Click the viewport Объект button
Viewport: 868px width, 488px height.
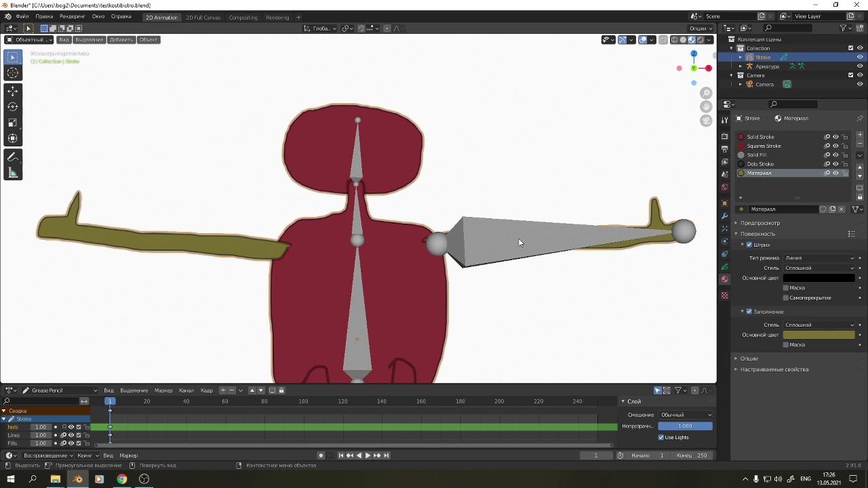pos(149,39)
